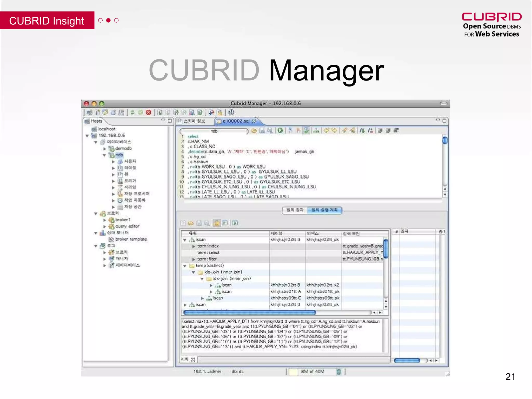Select 트리거 trigger node
Viewport: 532px width, 399px height.
[x=127, y=181]
